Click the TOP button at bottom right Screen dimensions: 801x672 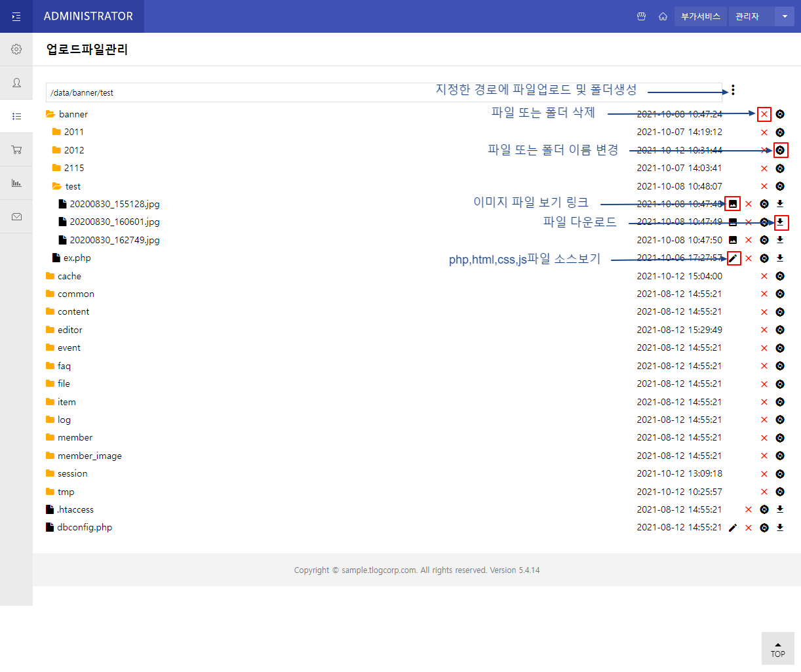coord(777,649)
